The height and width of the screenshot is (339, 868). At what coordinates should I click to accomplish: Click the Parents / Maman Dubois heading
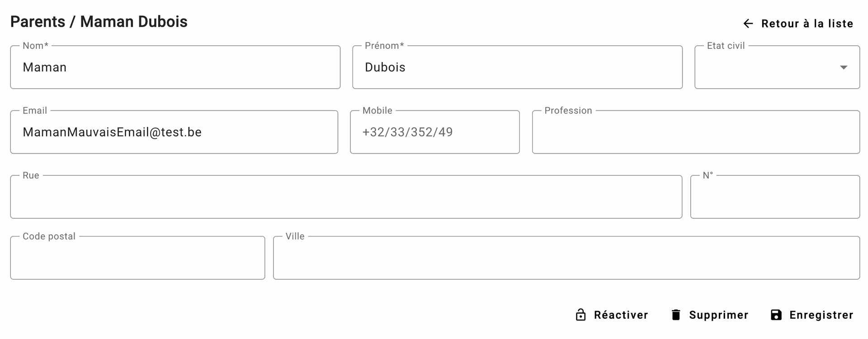pos(99,22)
